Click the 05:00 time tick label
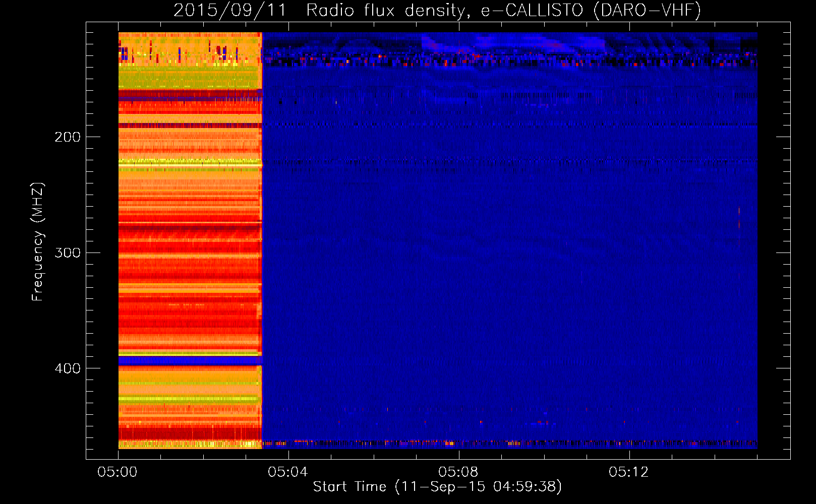This screenshot has height=504, width=816. click(x=118, y=472)
